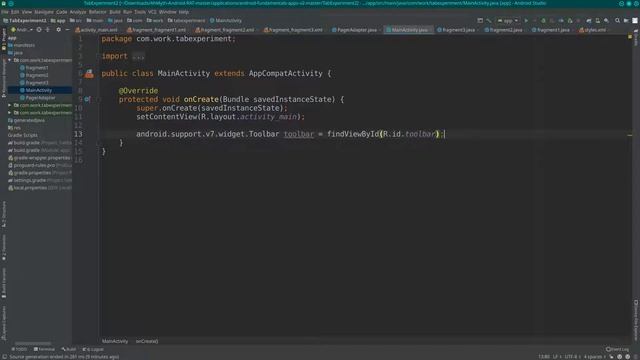Switch to PagerAdapter.java tab
Viewport: 640px width, 360px height.
pyautogui.click(x=354, y=30)
